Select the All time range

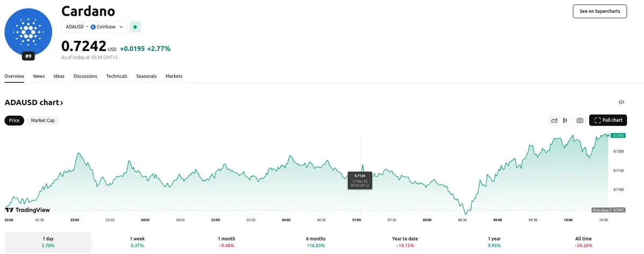coord(583,242)
